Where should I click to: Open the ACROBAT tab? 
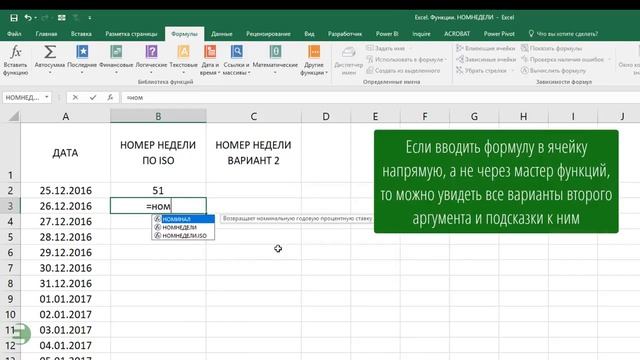[457, 34]
